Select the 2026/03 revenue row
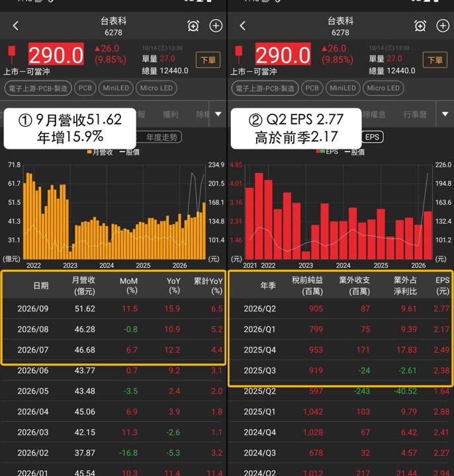Viewport: 454px width, 476px height. (x=113, y=432)
